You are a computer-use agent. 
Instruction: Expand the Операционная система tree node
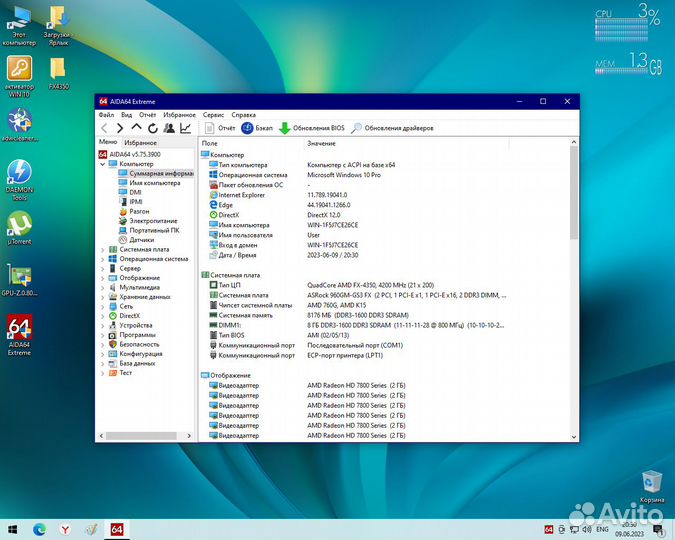click(x=102, y=259)
